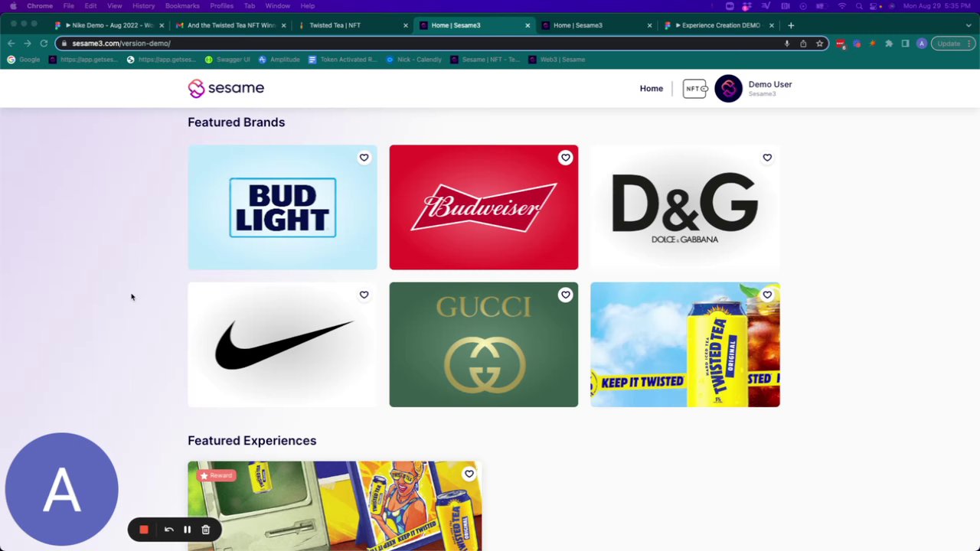Open the Swagger UI bookmark
Screen dimensions: 980x551
coord(227,60)
